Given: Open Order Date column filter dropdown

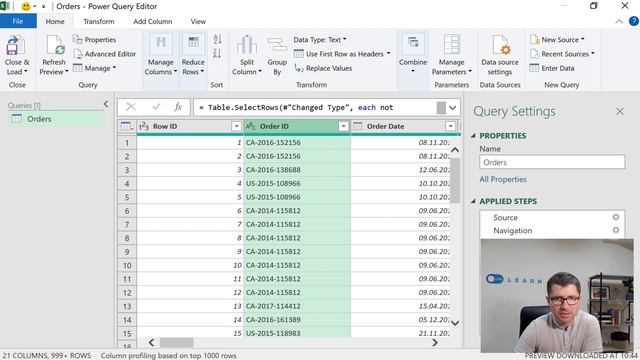Looking at the screenshot, I should tap(451, 127).
